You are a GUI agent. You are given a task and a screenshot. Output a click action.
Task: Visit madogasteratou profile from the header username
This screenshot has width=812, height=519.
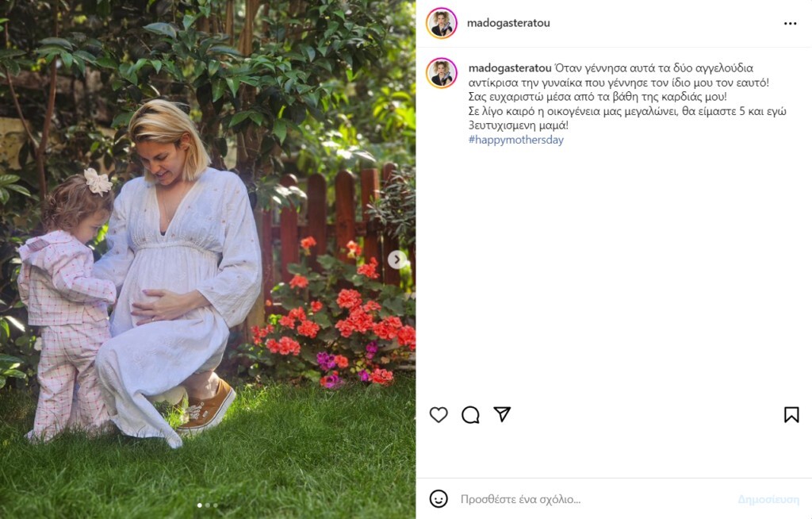point(508,23)
